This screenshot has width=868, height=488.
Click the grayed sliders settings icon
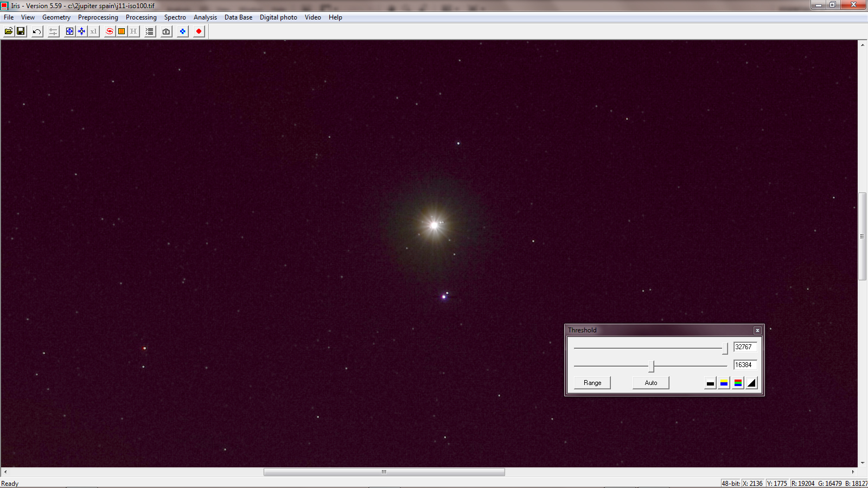53,31
